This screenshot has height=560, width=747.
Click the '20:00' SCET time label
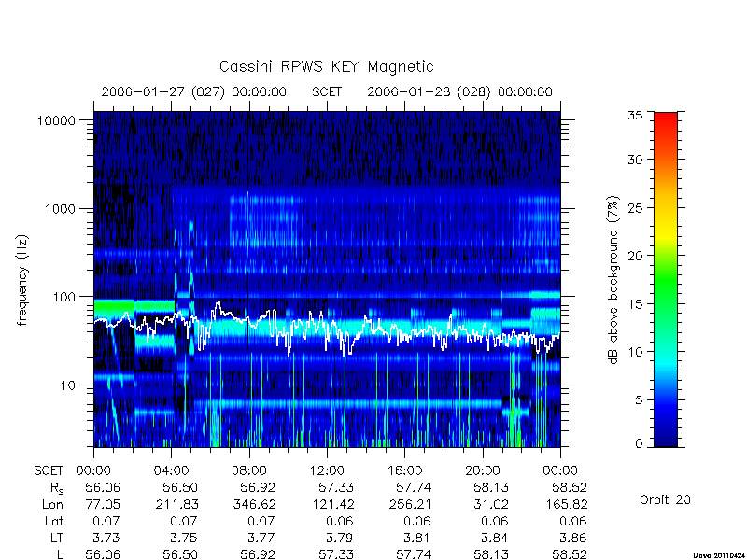click(x=483, y=471)
